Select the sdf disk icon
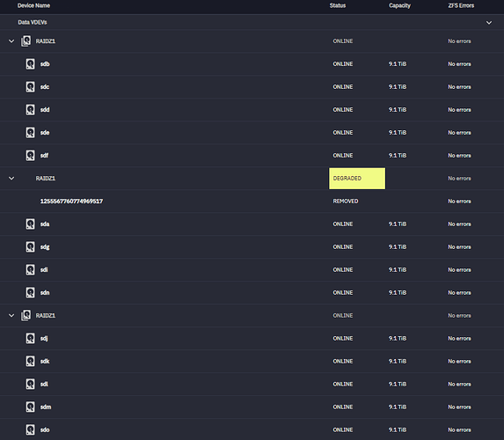Screen dimensions: 504x440 click(30, 156)
